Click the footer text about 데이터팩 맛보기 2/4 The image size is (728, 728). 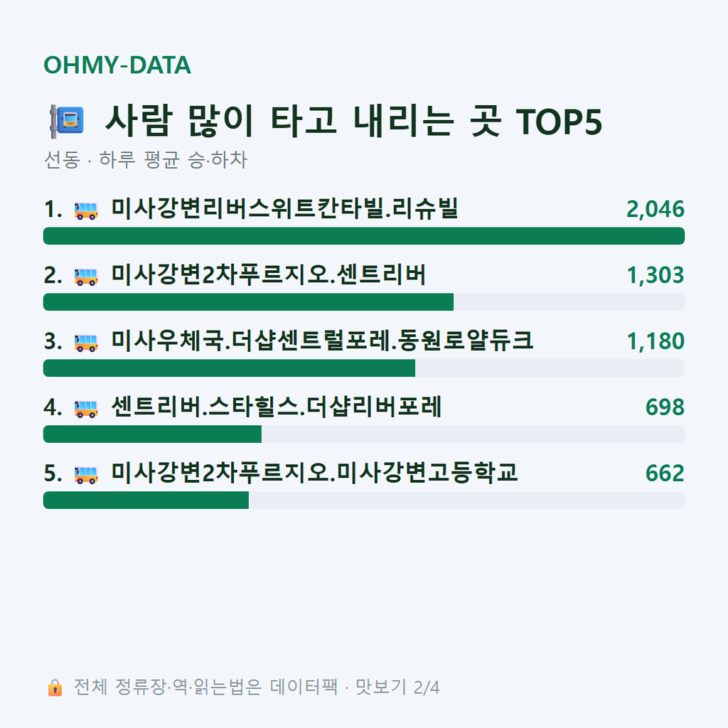[x=257, y=687]
